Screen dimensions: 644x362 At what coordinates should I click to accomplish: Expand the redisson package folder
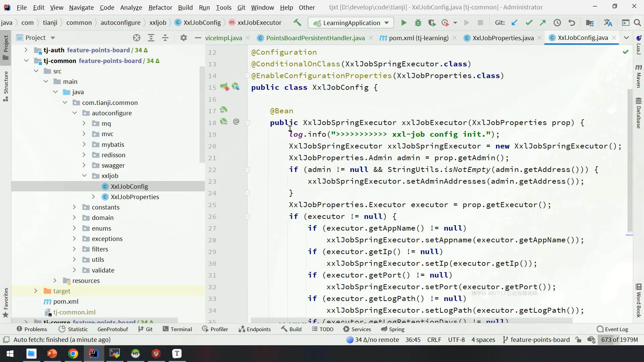[85, 155]
